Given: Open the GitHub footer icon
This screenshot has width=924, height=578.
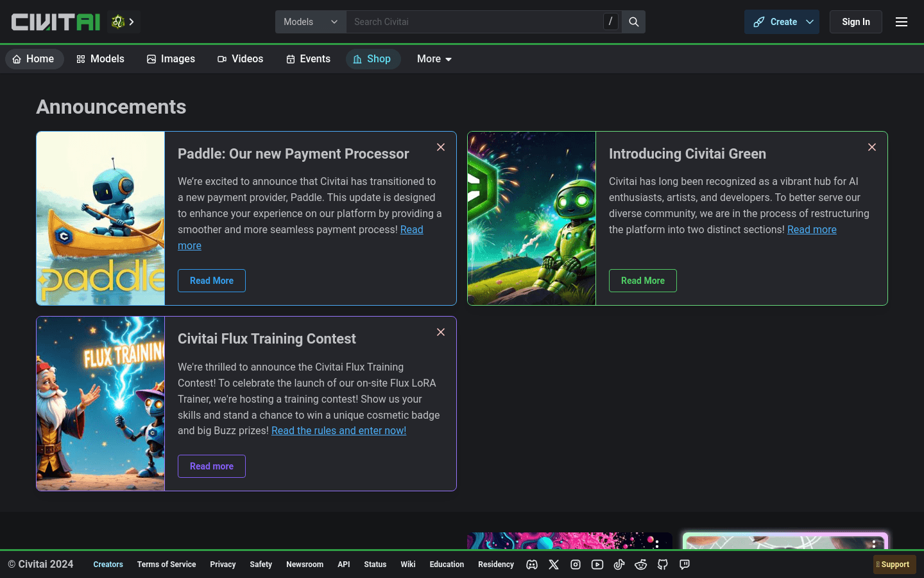Looking at the screenshot, I should [x=663, y=565].
